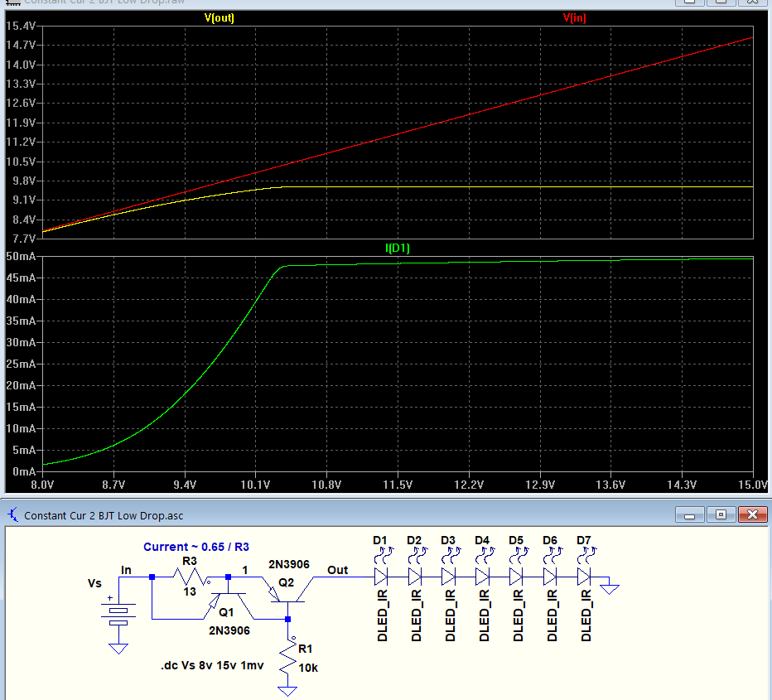The width and height of the screenshot is (772, 700).
Task: Minimize the schematic window
Action: click(x=690, y=515)
